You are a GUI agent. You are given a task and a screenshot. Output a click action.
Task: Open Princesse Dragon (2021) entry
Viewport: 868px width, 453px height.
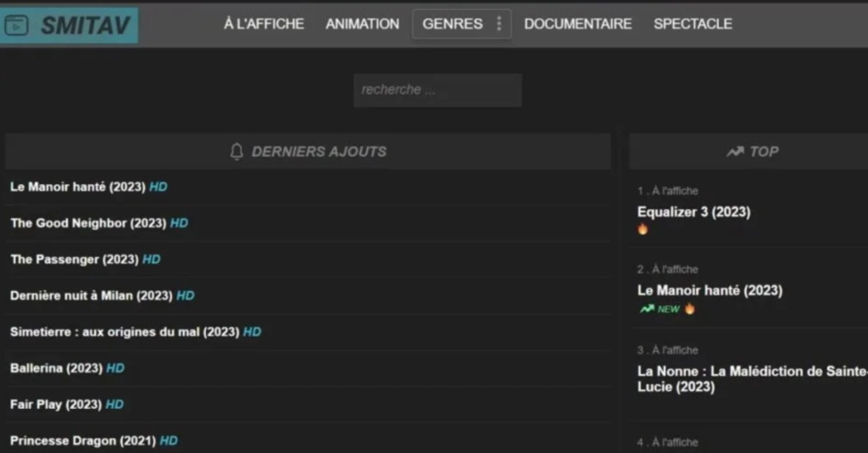[x=82, y=441]
